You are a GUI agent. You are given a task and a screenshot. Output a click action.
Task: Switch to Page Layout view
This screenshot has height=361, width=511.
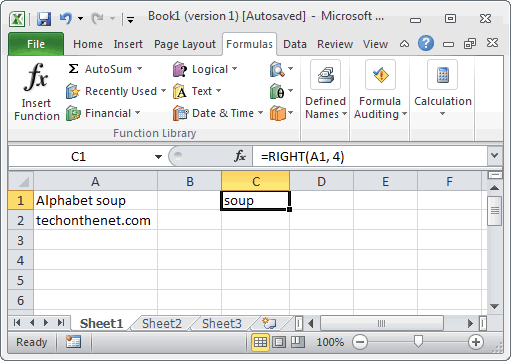[279, 342]
